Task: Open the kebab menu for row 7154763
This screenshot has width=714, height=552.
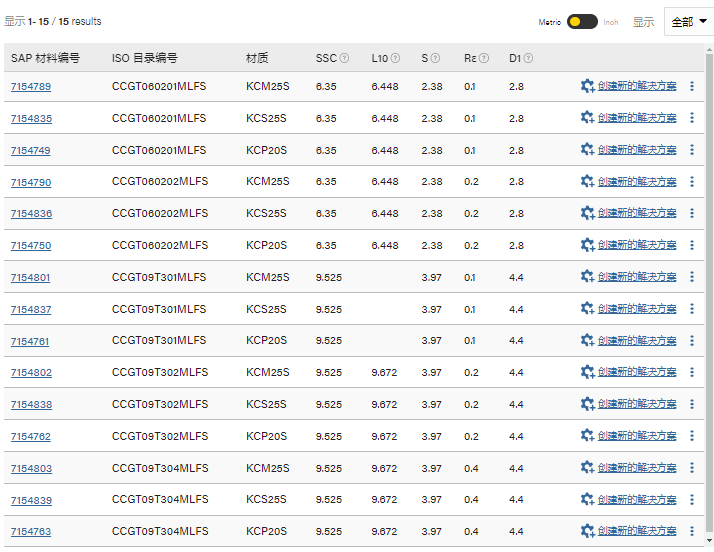Action: (691, 532)
